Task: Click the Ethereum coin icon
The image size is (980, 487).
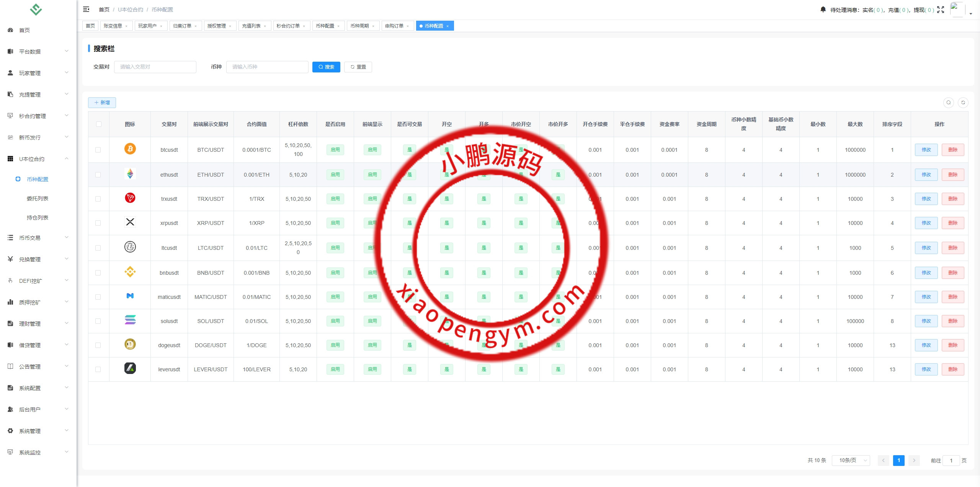Action: click(x=130, y=174)
